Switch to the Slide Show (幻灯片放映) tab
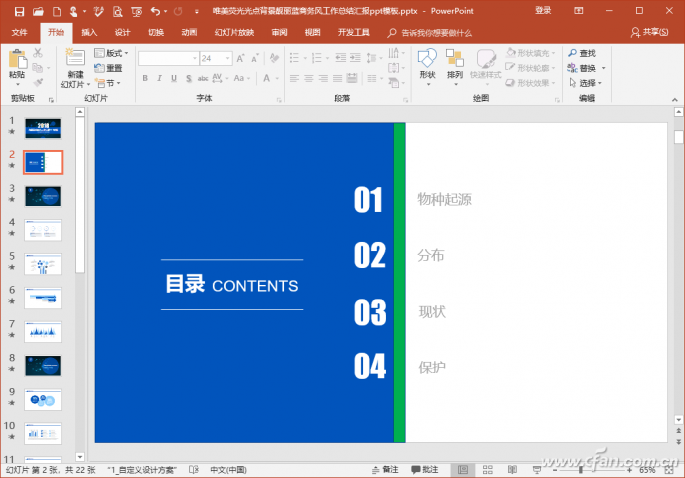Image resolution: width=685 pixels, height=478 pixels. (235, 32)
